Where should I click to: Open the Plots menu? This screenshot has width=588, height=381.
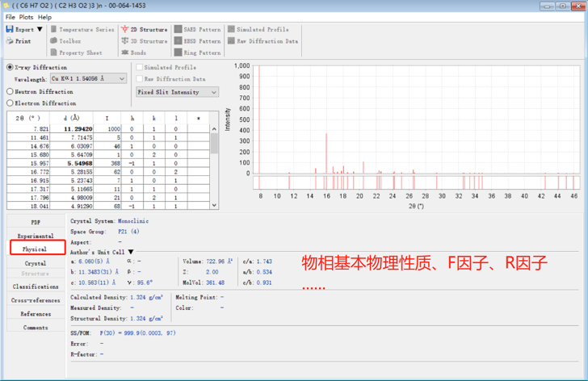tap(26, 17)
